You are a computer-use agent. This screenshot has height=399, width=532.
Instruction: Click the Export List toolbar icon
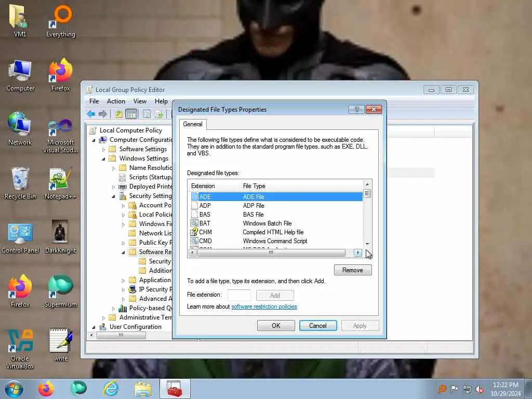point(159,114)
